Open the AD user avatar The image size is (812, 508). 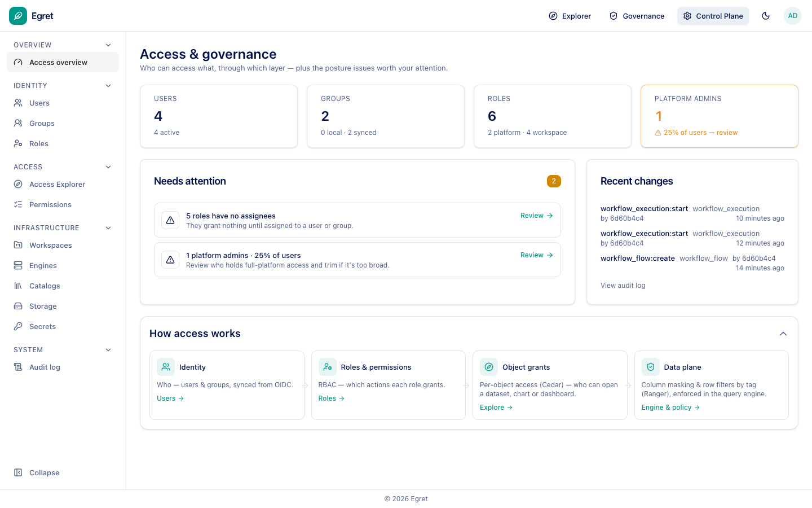(x=793, y=16)
